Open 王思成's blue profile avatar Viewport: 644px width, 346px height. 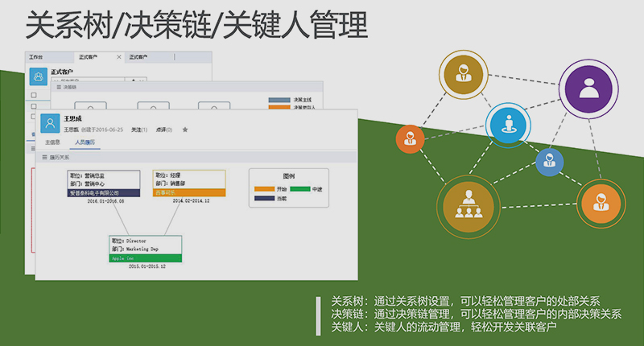[x=52, y=122]
